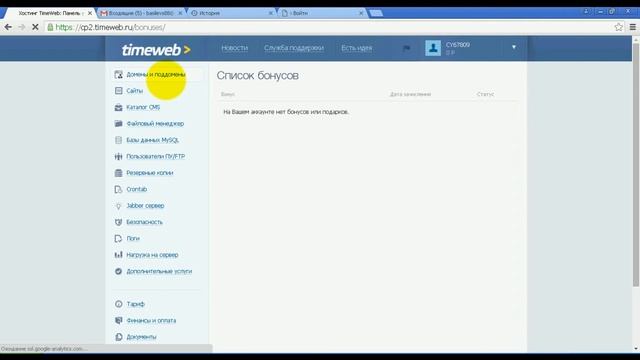Click the no-bonuses message text
Image resolution: width=640 pixels, height=360 pixels.
click(x=286, y=112)
